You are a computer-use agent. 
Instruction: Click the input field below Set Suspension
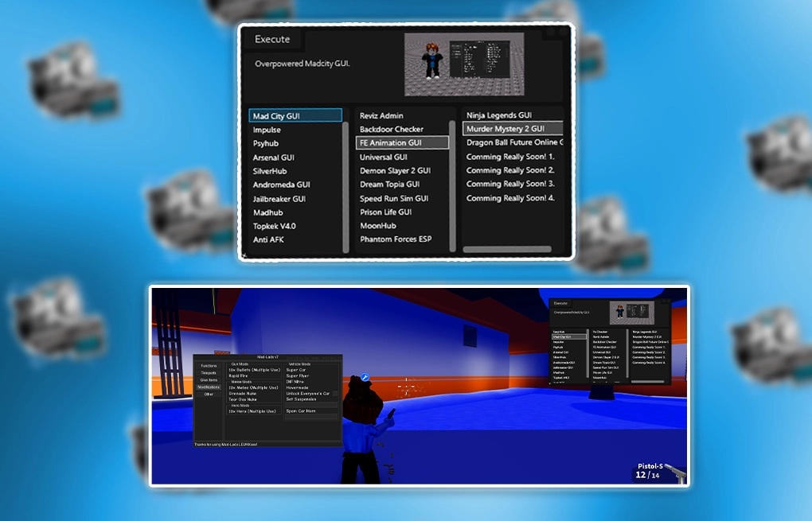pos(311,405)
